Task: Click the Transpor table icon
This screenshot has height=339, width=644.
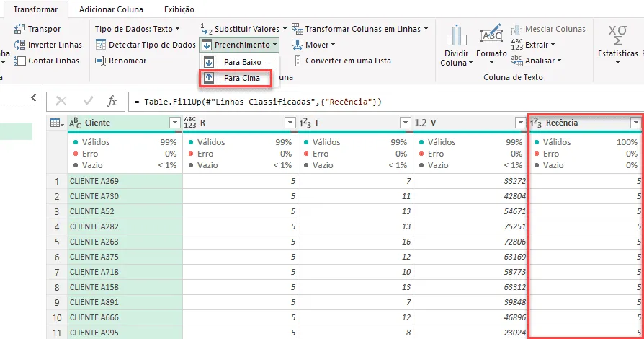Action: click(x=19, y=29)
